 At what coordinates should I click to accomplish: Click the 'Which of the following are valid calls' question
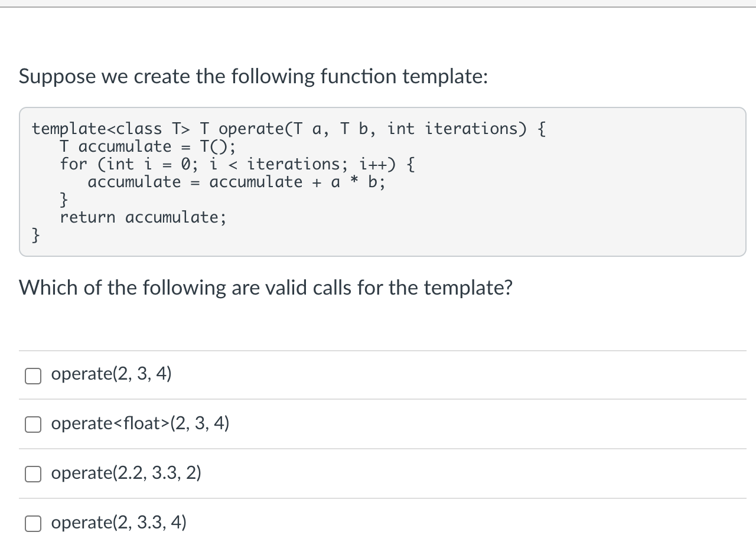click(x=266, y=288)
